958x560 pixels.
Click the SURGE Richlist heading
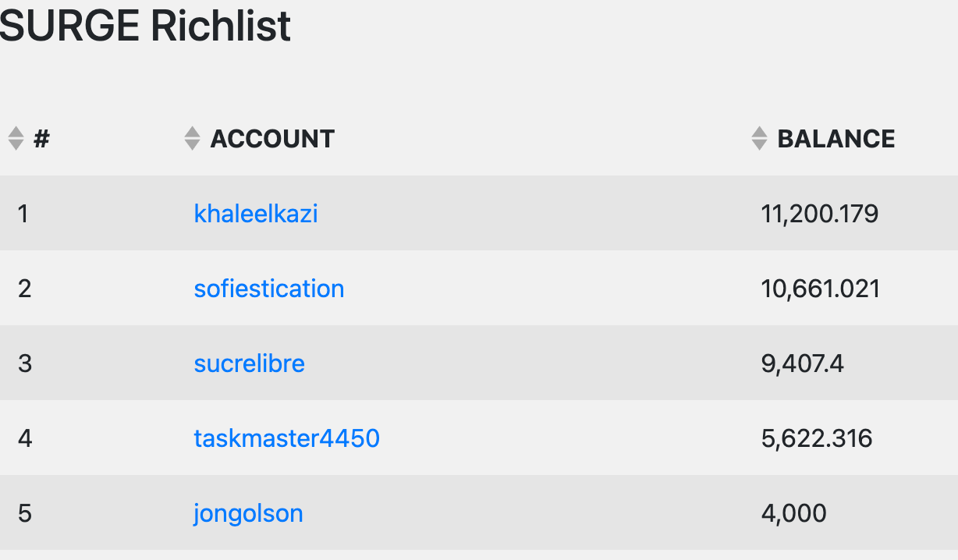pos(145,26)
